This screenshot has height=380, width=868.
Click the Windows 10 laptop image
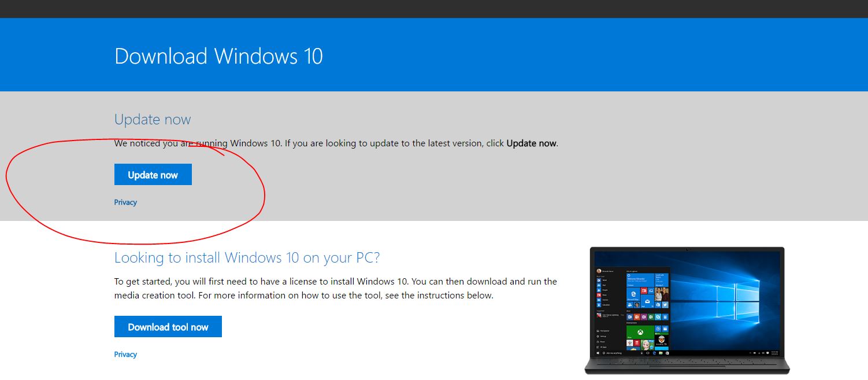pyautogui.click(x=687, y=311)
